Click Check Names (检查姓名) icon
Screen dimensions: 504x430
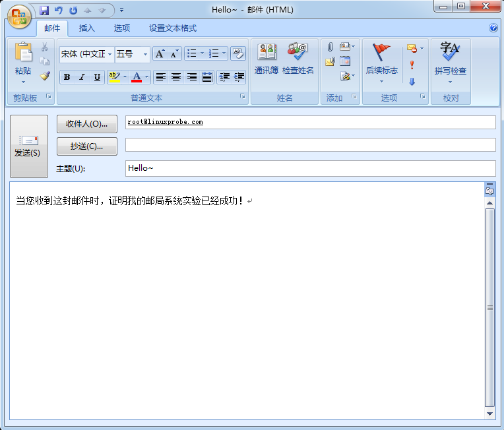point(298,59)
